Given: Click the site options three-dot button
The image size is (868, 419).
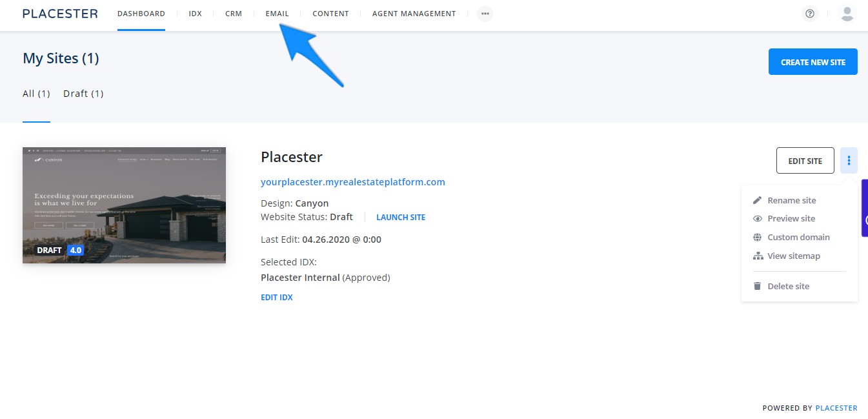Looking at the screenshot, I should coord(849,161).
